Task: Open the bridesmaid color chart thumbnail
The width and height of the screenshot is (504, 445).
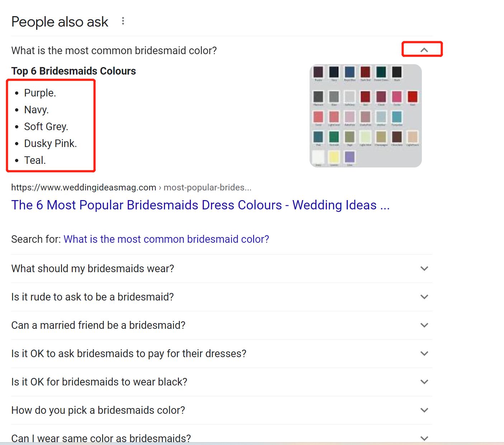Action: point(365,116)
